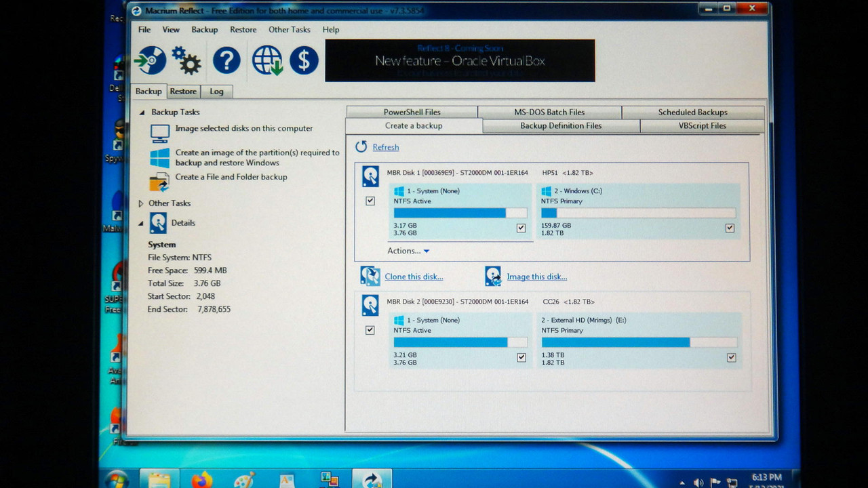Image resolution: width=868 pixels, height=488 pixels.
Task: Open the Scheduled Backups tab
Action: [x=692, y=113]
